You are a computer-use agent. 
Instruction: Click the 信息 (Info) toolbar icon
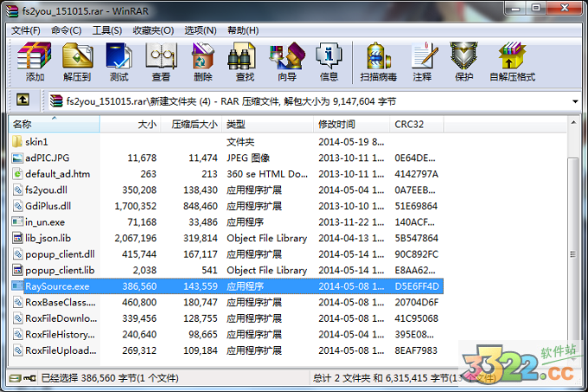coord(329,56)
